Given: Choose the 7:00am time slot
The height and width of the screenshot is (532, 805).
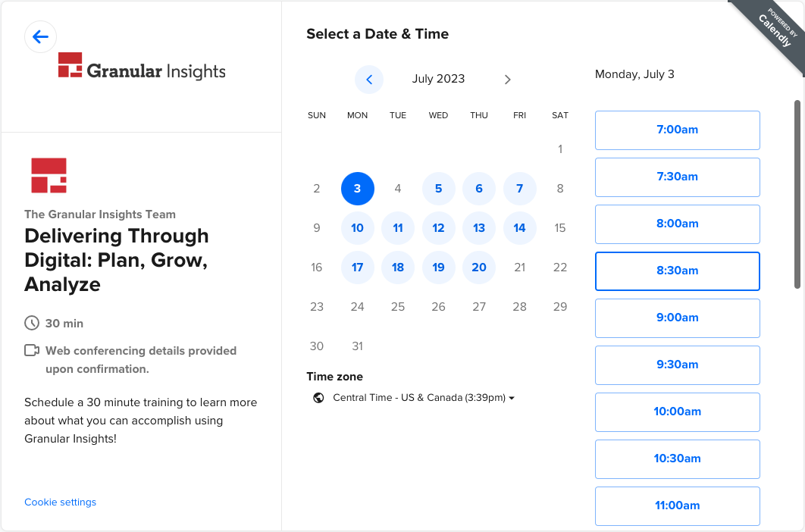Looking at the screenshot, I should click(677, 130).
